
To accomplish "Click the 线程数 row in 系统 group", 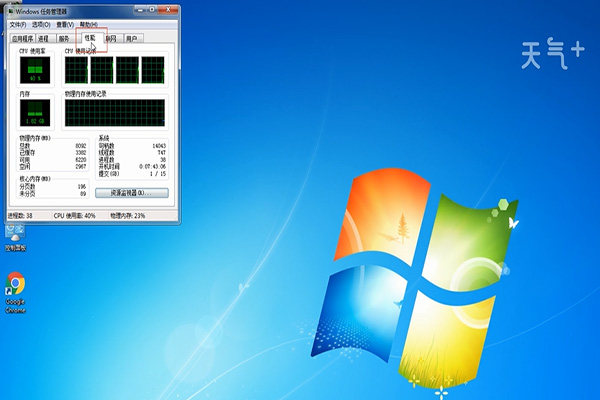I will click(132, 153).
